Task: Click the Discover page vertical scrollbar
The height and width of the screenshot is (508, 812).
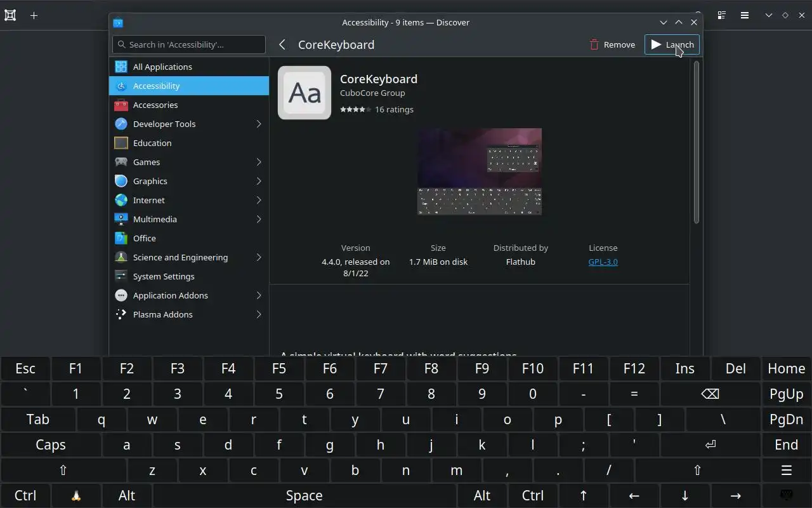Action: click(x=696, y=142)
